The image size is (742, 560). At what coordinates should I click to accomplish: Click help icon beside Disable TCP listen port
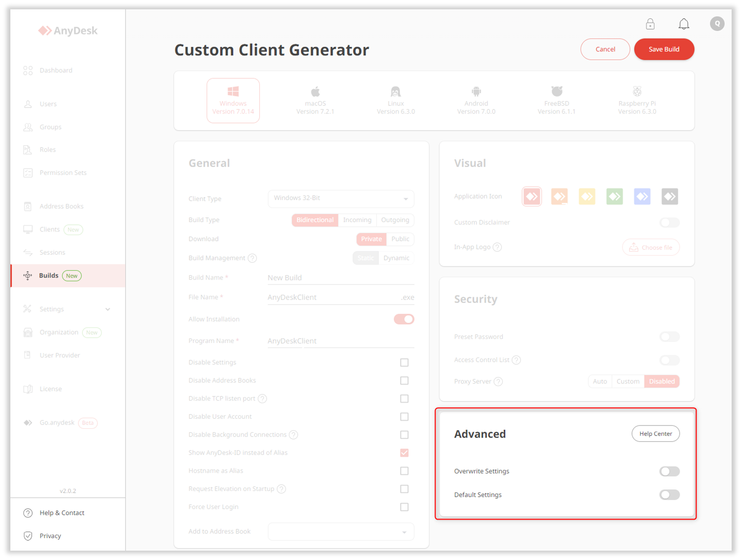tap(263, 399)
